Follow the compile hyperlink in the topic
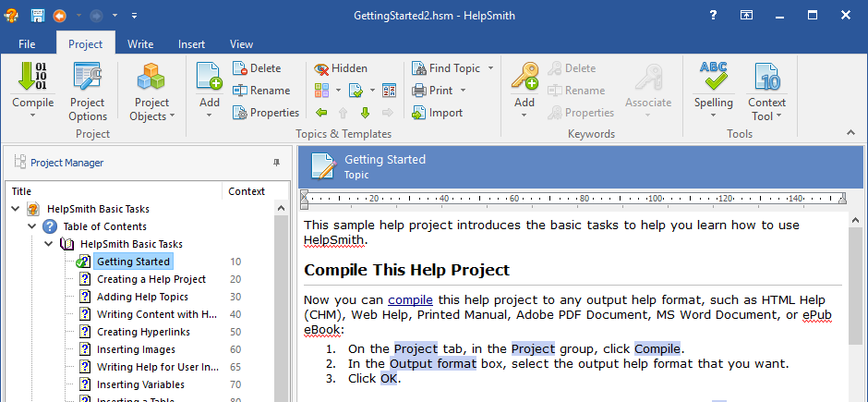Image resolution: width=868 pixels, height=402 pixels. 410,300
